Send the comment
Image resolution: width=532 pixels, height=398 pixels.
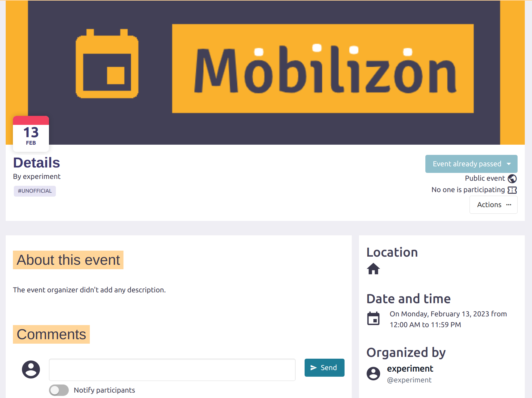[324, 368]
